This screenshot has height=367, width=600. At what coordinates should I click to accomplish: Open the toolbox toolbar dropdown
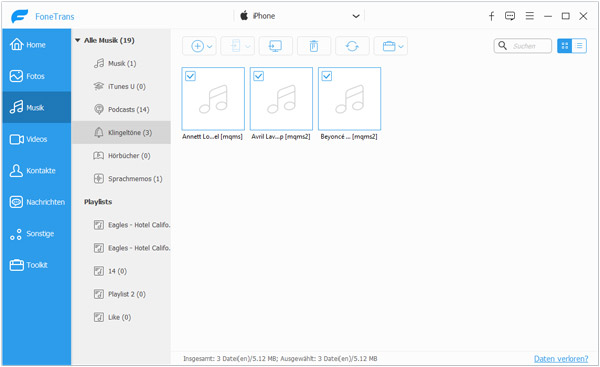click(x=391, y=46)
